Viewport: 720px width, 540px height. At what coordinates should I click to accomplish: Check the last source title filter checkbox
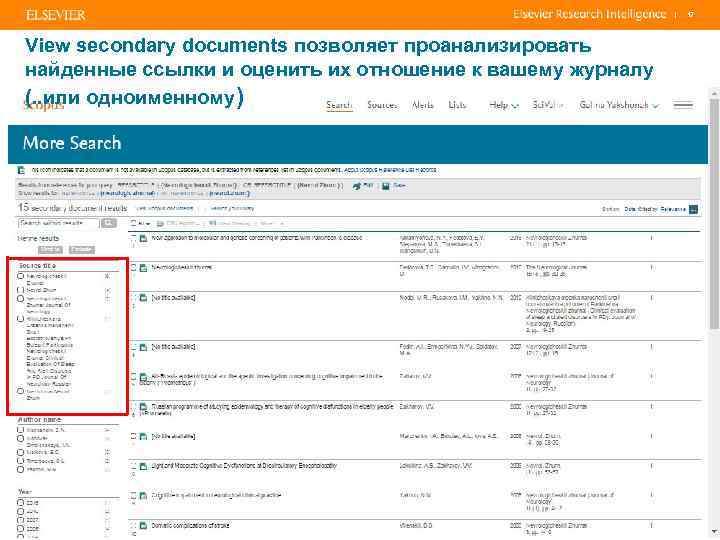tap(21, 392)
